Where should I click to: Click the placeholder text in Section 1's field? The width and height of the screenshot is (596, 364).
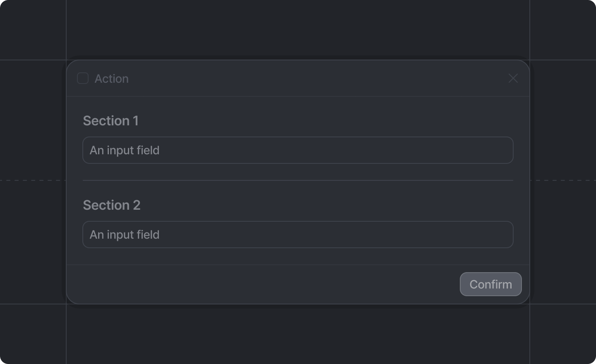(x=125, y=150)
